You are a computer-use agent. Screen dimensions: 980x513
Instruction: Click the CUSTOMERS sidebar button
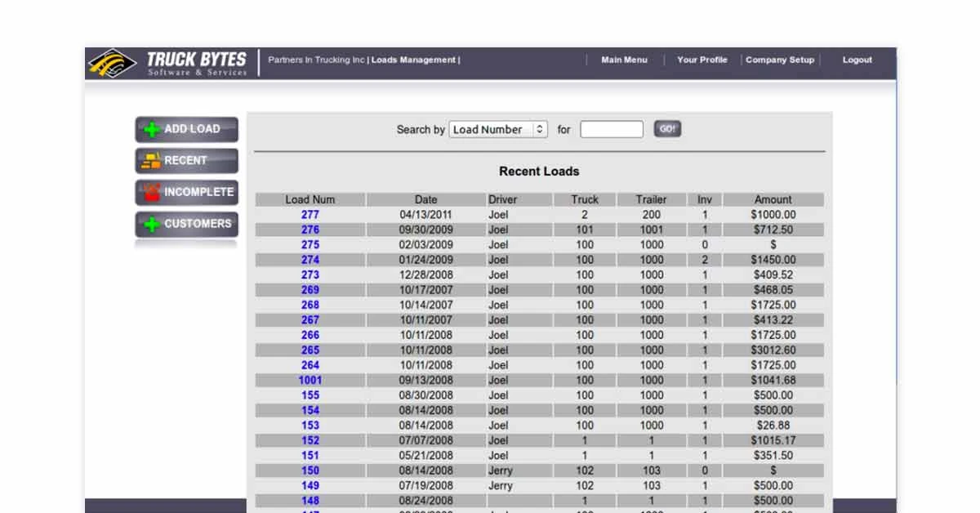pyautogui.click(x=186, y=223)
